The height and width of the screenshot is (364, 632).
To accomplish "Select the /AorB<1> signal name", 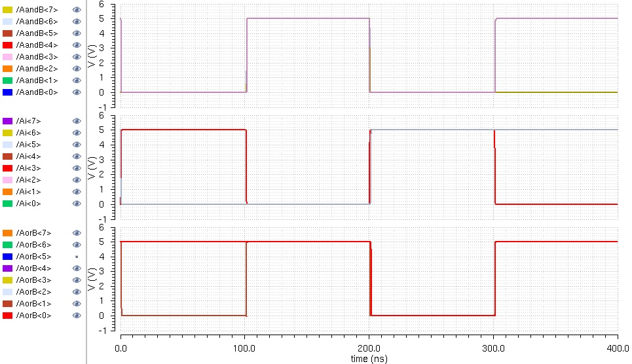I will 34,304.
